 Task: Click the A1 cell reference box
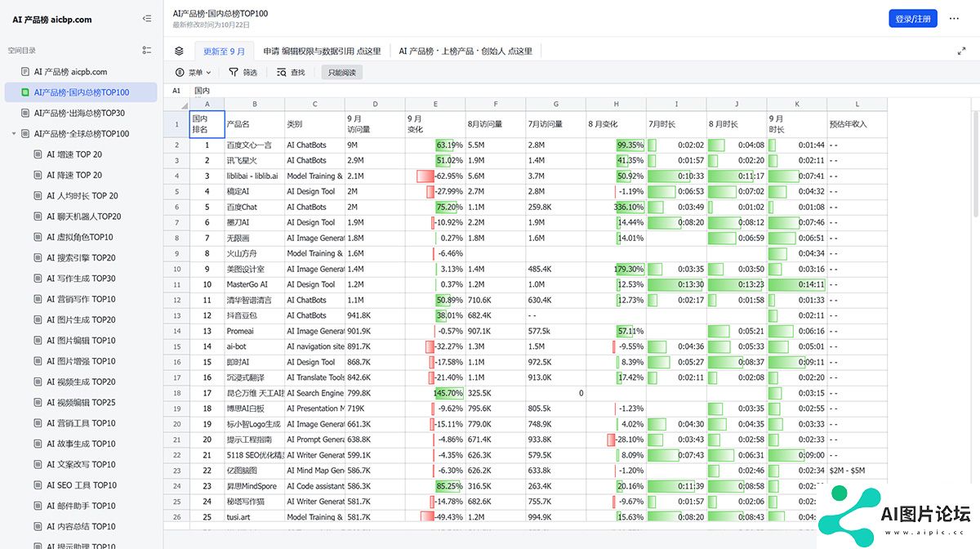tap(176, 91)
